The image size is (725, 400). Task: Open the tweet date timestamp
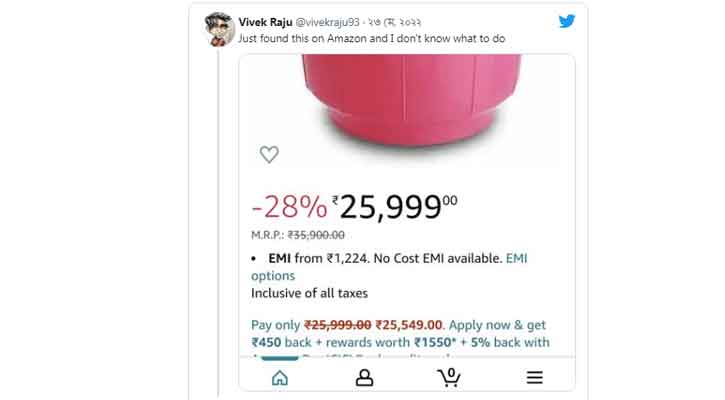(x=394, y=23)
